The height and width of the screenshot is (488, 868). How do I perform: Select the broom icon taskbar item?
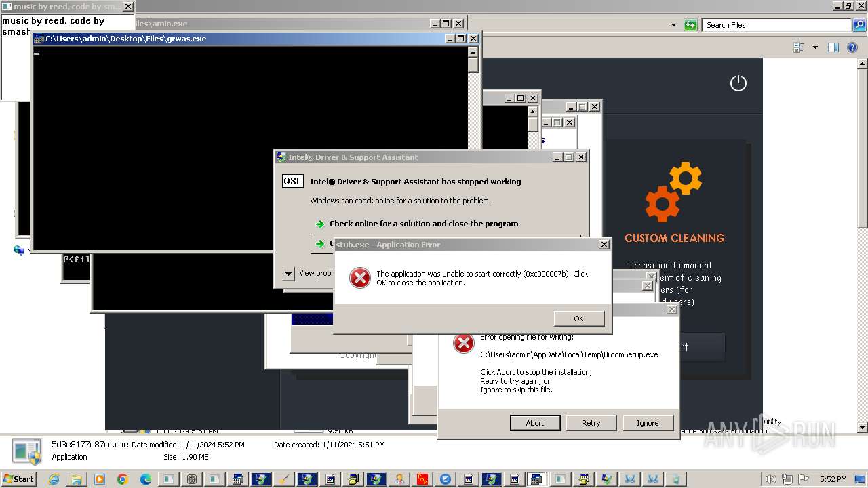pyautogui.click(x=284, y=479)
